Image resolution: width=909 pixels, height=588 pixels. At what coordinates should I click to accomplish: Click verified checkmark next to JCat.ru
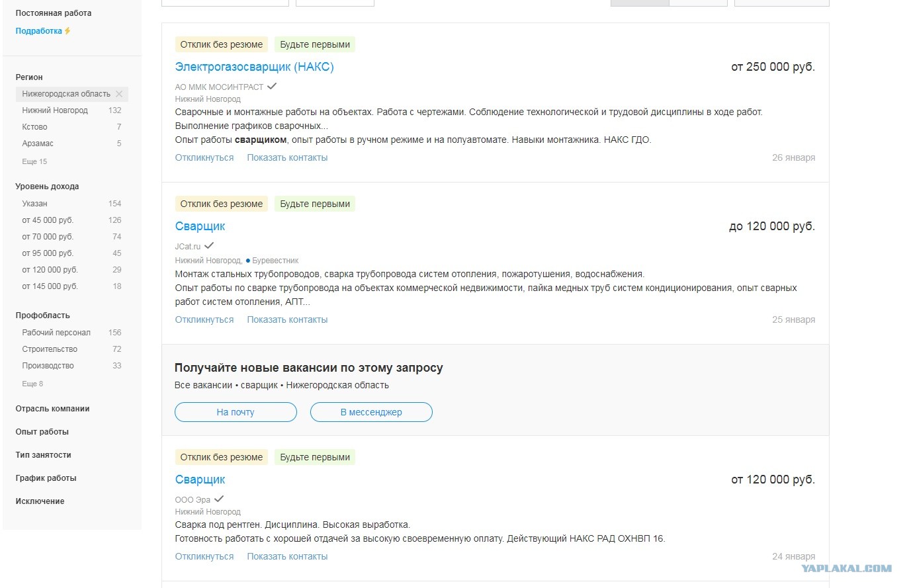click(209, 245)
